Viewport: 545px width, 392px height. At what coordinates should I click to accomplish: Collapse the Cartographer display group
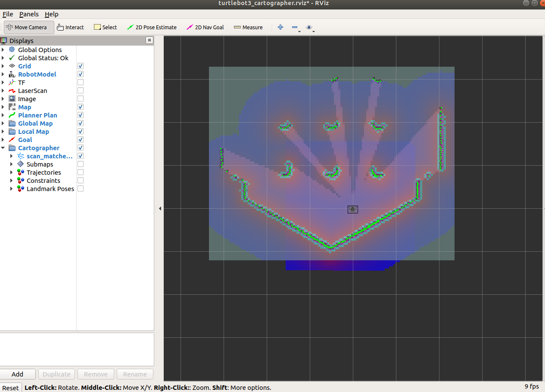pyautogui.click(x=3, y=148)
